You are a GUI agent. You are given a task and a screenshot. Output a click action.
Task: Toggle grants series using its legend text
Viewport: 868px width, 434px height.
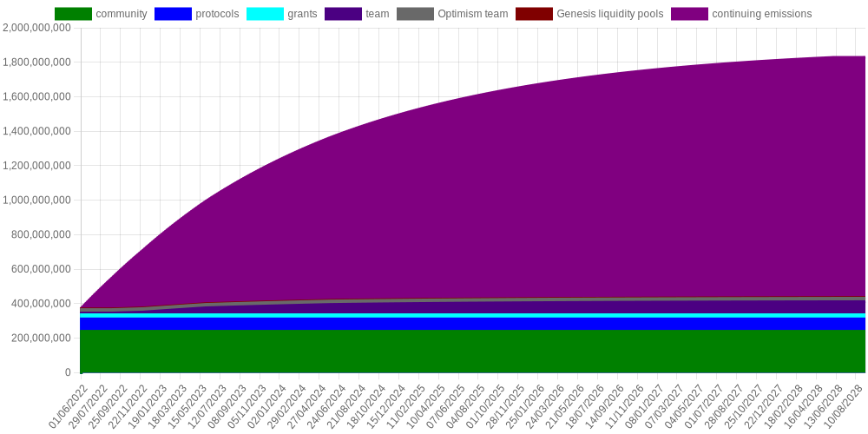pos(302,14)
